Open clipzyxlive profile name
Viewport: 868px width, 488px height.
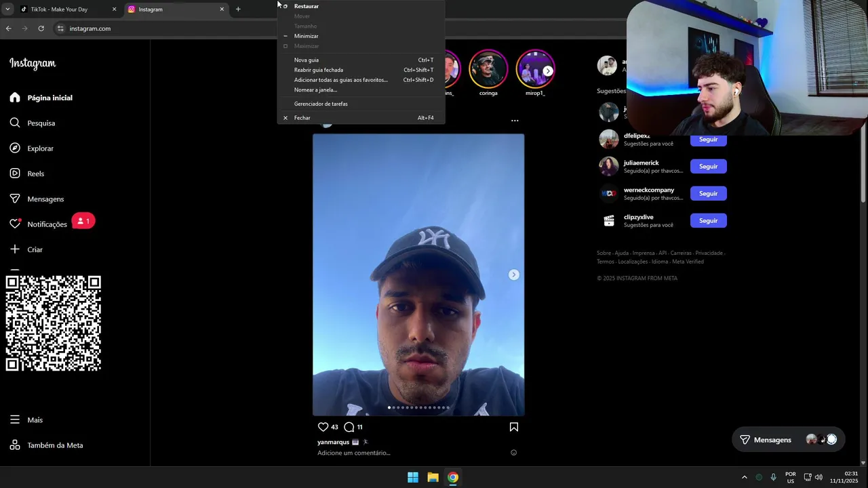pyautogui.click(x=639, y=217)
